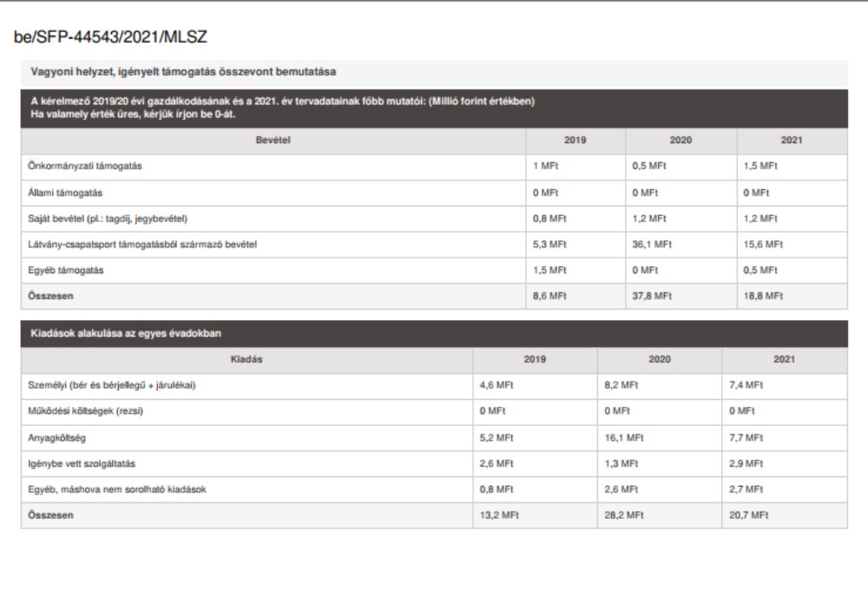The width and height of the screenshot is (868, 589).
Task: Select the 'Anyagköltség' row label
Action: [x=57, y=438]
